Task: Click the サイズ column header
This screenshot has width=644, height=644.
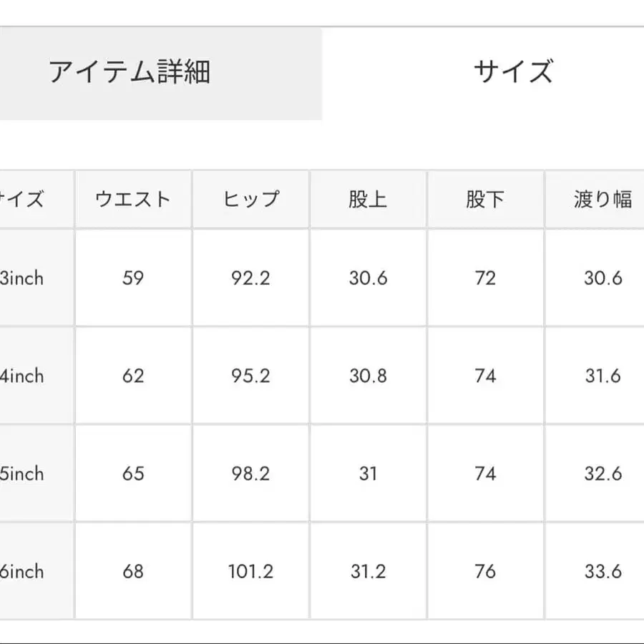Action: tap(21, 199)
